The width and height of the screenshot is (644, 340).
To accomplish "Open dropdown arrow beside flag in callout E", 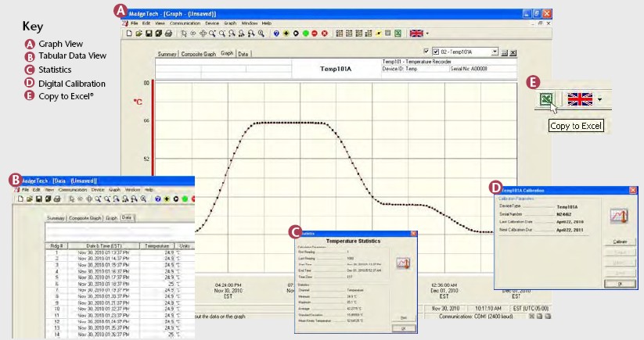I will [x=600, y=100].
